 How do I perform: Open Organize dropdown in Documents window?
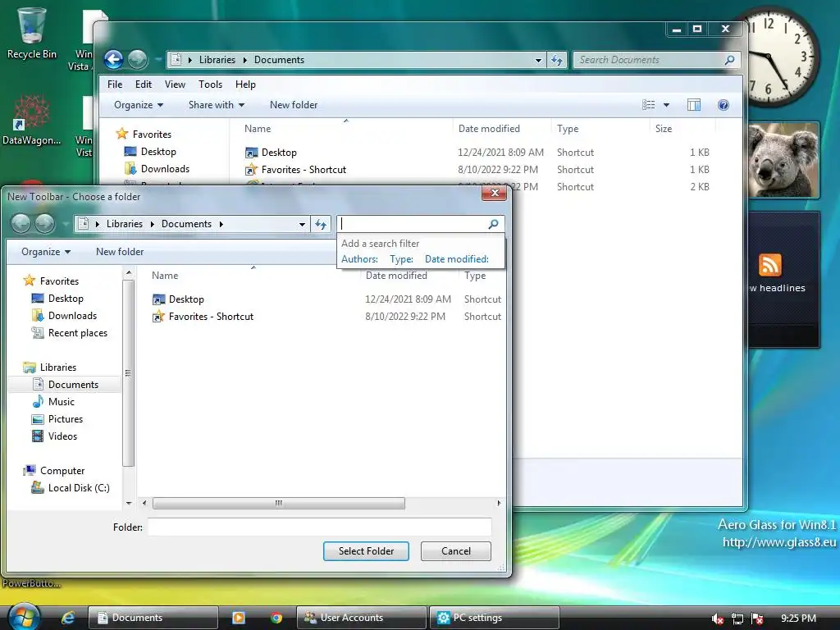(x=138, y=105)
